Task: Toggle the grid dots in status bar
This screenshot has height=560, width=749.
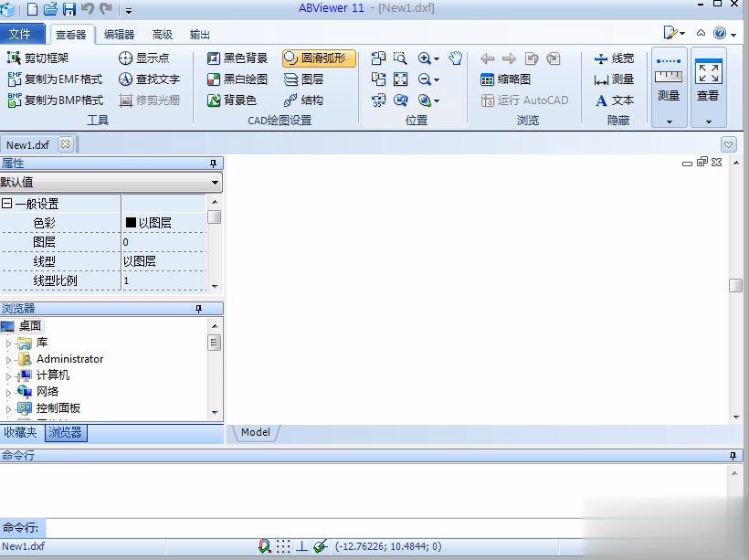Action: pos(284,546)
